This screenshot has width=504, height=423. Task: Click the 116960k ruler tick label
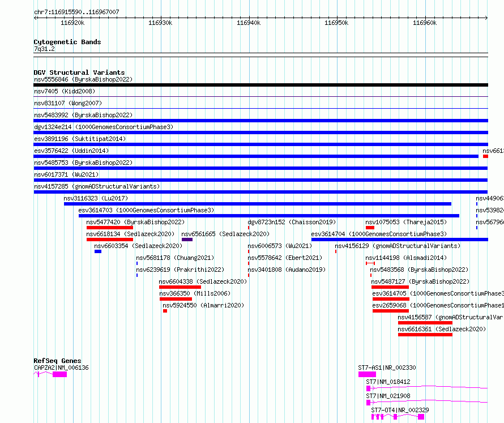tap(425, 23)
